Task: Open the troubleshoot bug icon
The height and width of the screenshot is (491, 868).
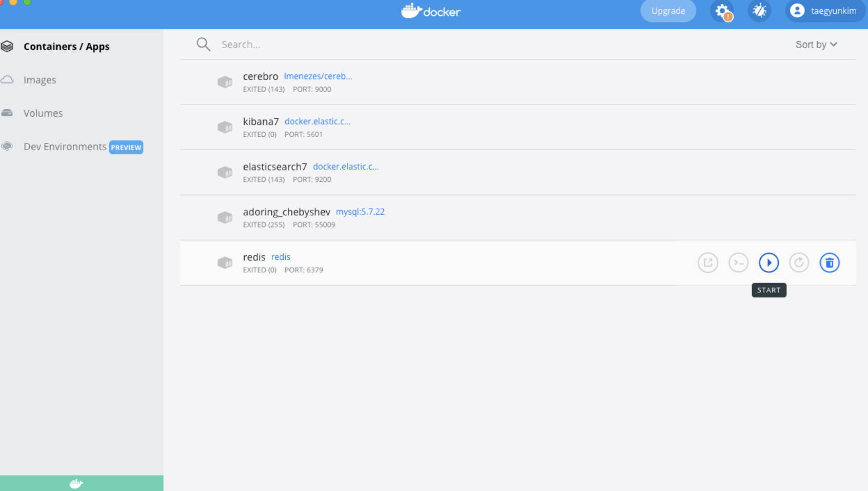Action: pos(759,11)
